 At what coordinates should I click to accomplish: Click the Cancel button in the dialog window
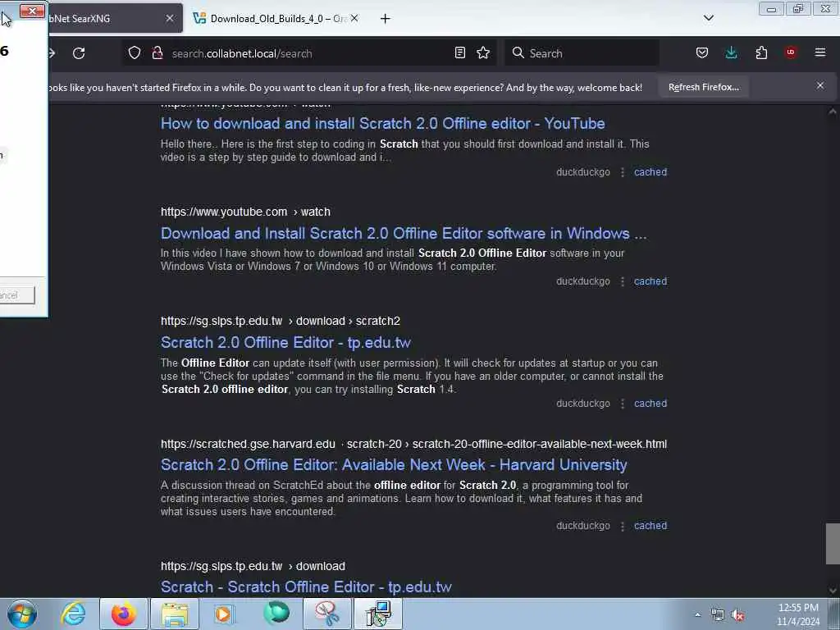16,295
